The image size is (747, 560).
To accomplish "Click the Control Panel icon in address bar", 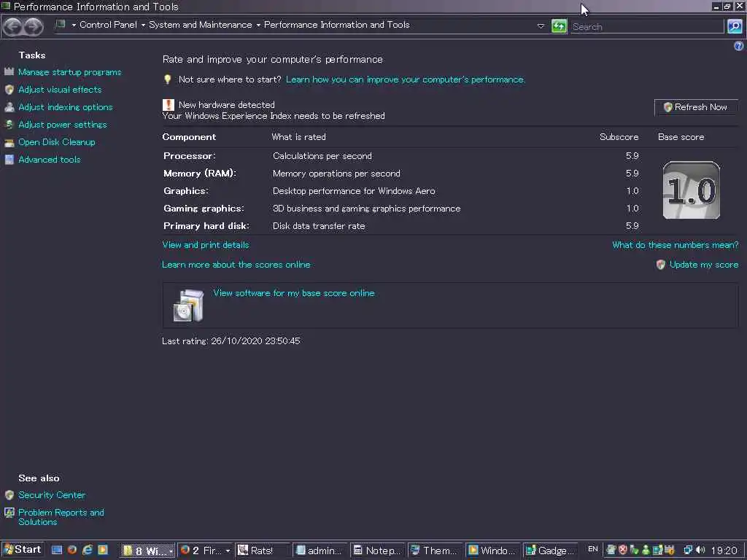I will click(61, 24).
